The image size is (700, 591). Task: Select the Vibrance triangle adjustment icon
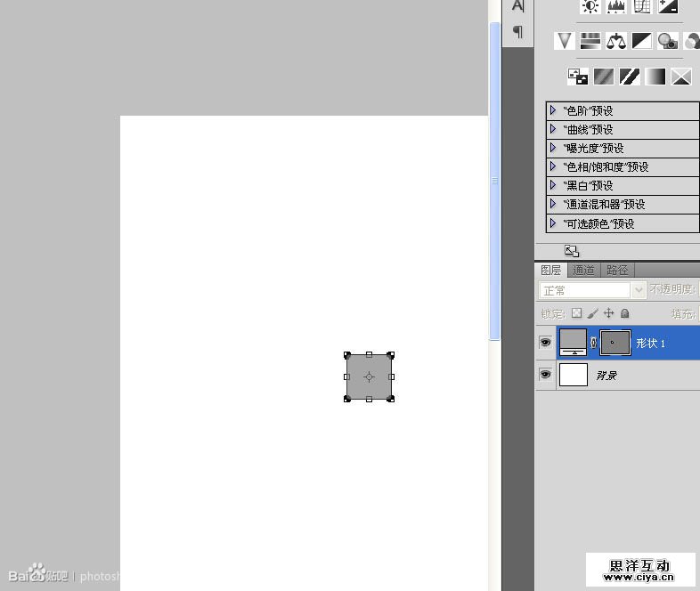point(563,41)
